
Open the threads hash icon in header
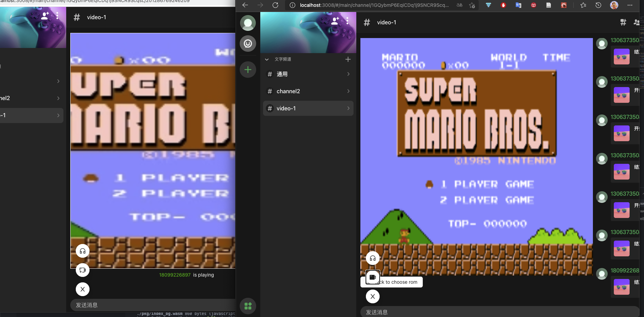(x=623, y=22)
